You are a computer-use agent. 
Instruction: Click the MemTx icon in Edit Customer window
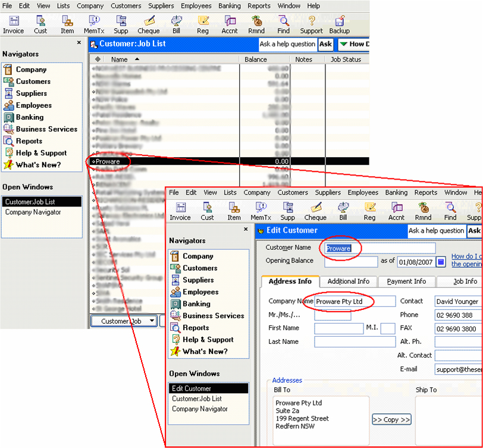(261, 211)
